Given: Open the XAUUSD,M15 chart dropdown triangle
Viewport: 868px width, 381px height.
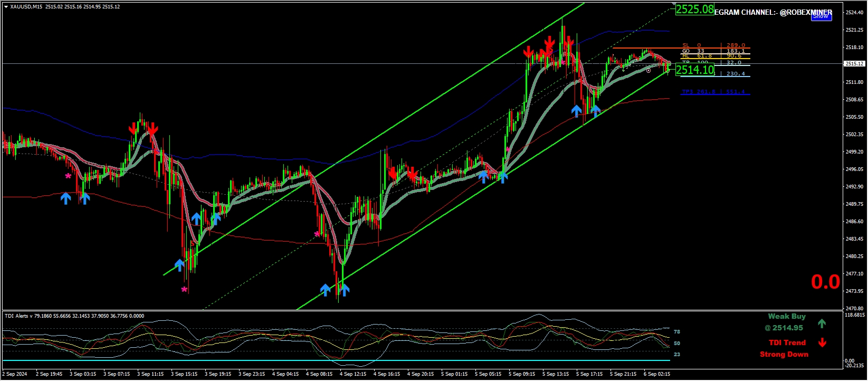Looking at the screenshot, I should point(6,7).
